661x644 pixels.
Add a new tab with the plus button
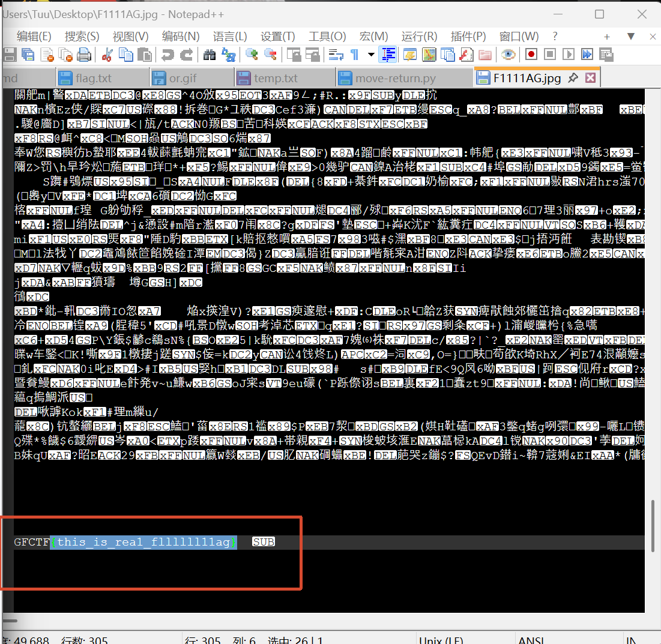pos(606,37)
